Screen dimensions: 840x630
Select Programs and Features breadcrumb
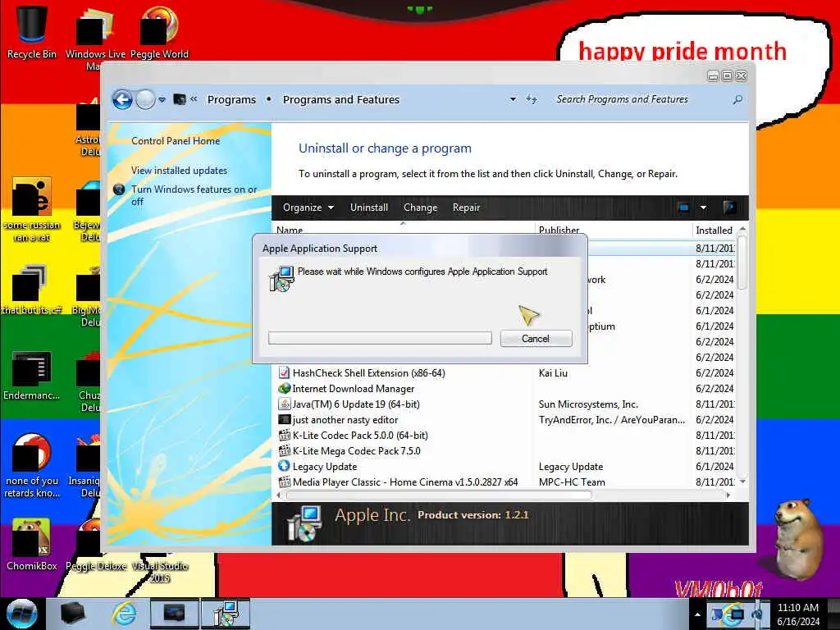coord(341,99)
